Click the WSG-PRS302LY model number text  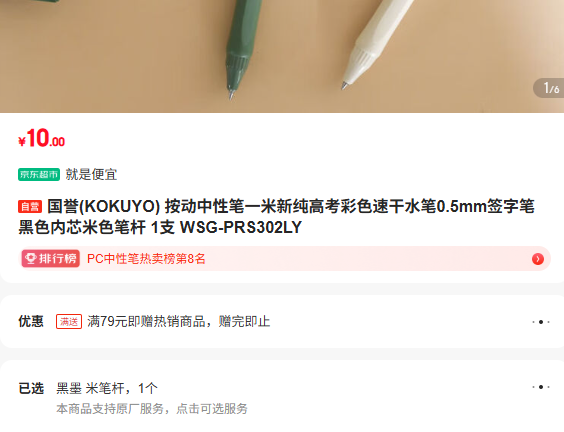pos(241,227)
